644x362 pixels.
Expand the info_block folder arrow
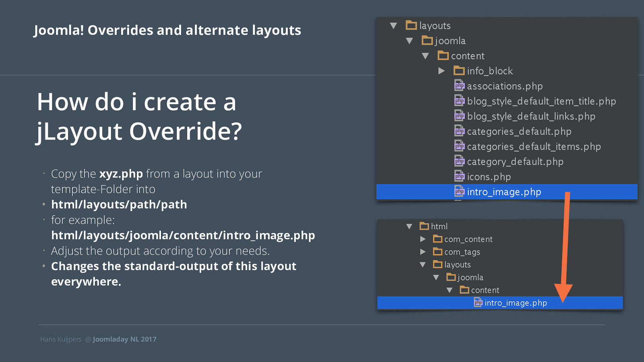[442, 71]
